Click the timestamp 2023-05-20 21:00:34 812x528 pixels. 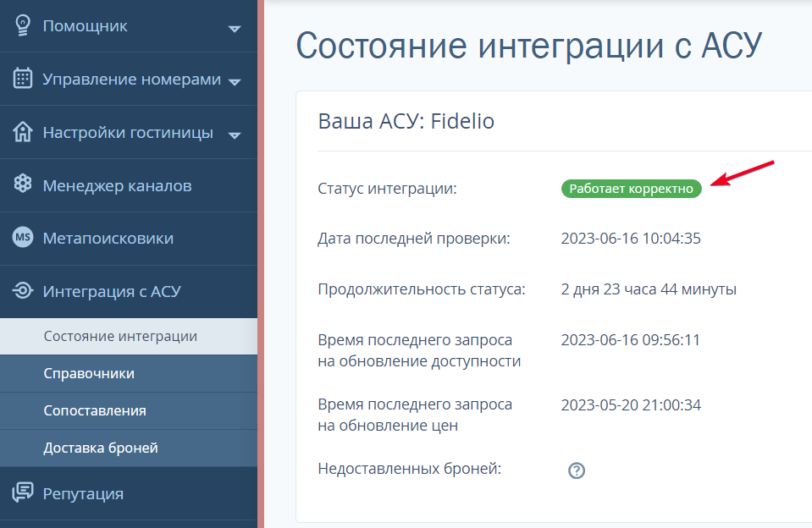(631, 404)
